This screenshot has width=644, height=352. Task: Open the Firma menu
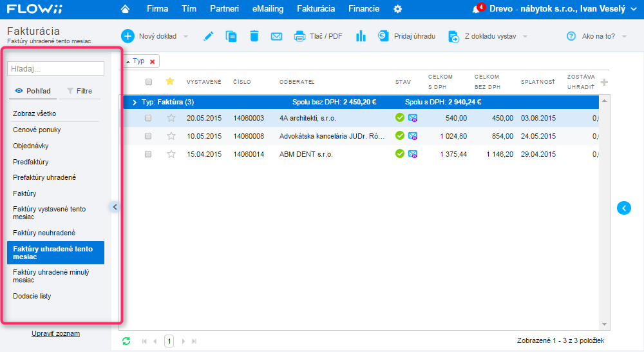[x=158, y=8]
